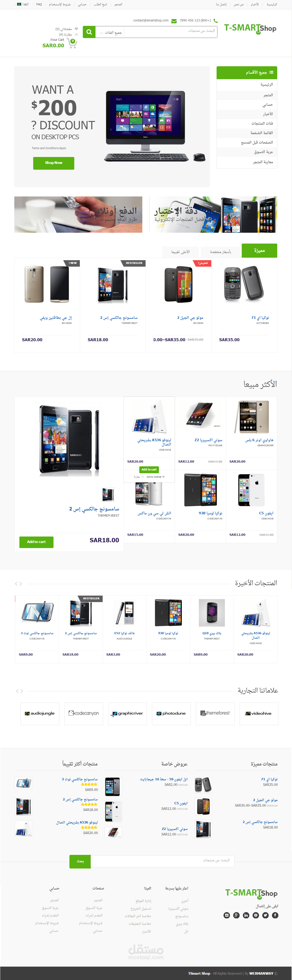Open the Pinterest icon in footer
The width and height of the screenshot is (292, 980).
(x=256, y=915)
